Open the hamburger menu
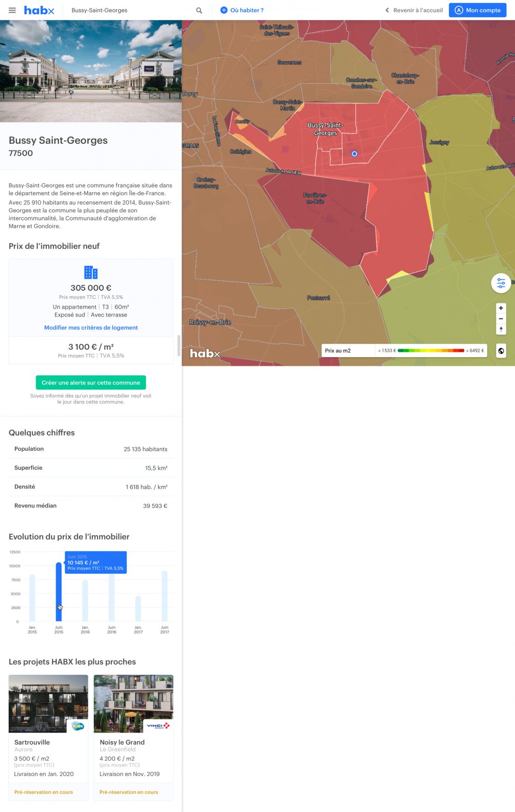 pyautogui.click(x=12, y=10)
